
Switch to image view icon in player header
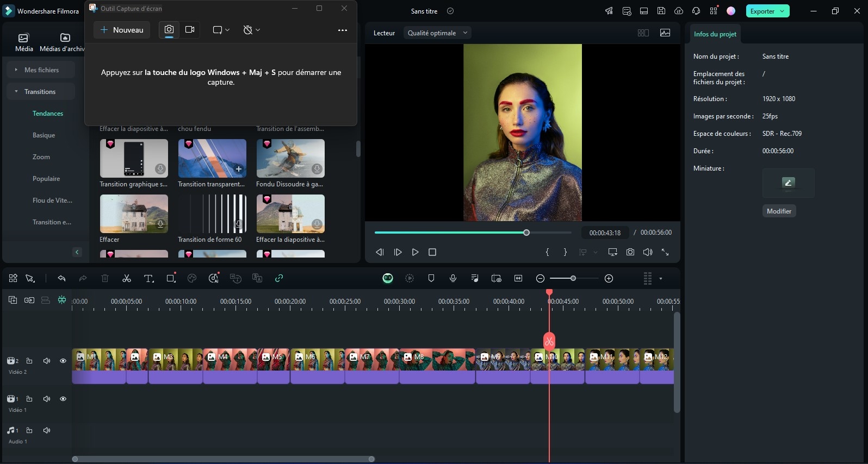(665, 33)
